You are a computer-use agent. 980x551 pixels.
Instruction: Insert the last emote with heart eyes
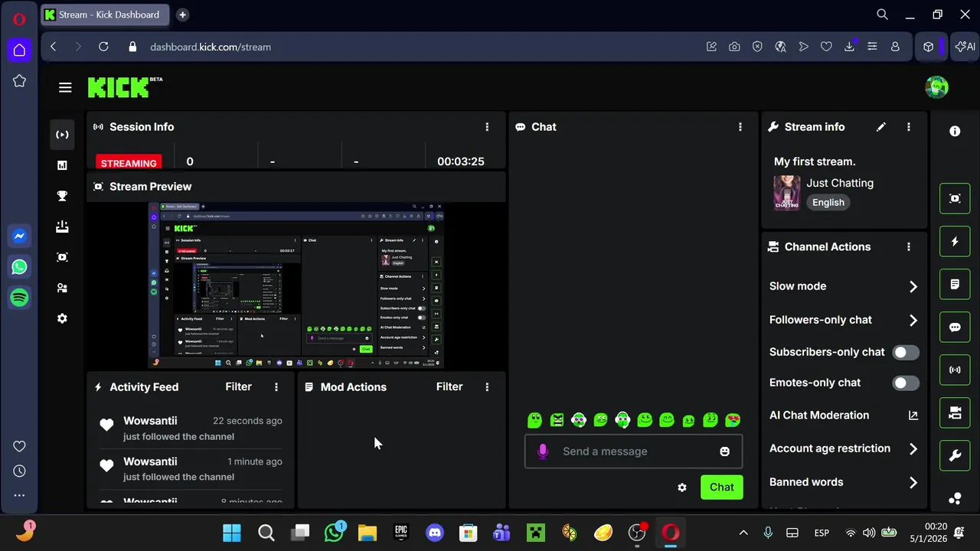click(733, 419)
